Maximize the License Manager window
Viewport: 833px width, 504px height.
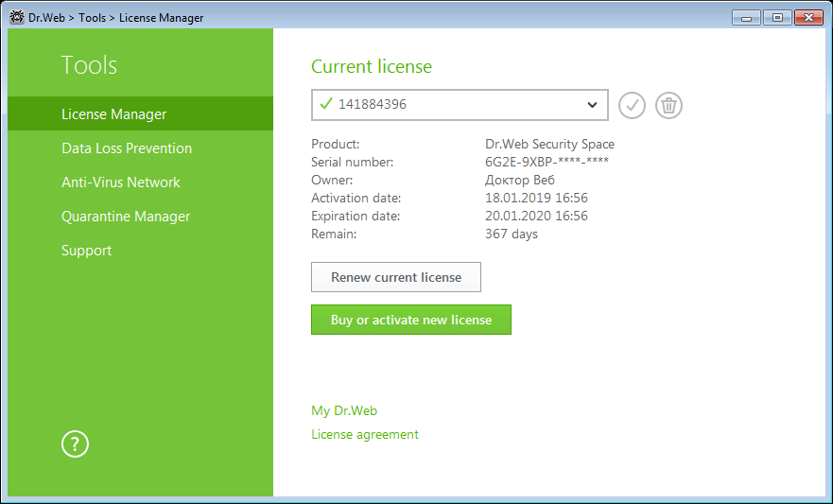777,18
